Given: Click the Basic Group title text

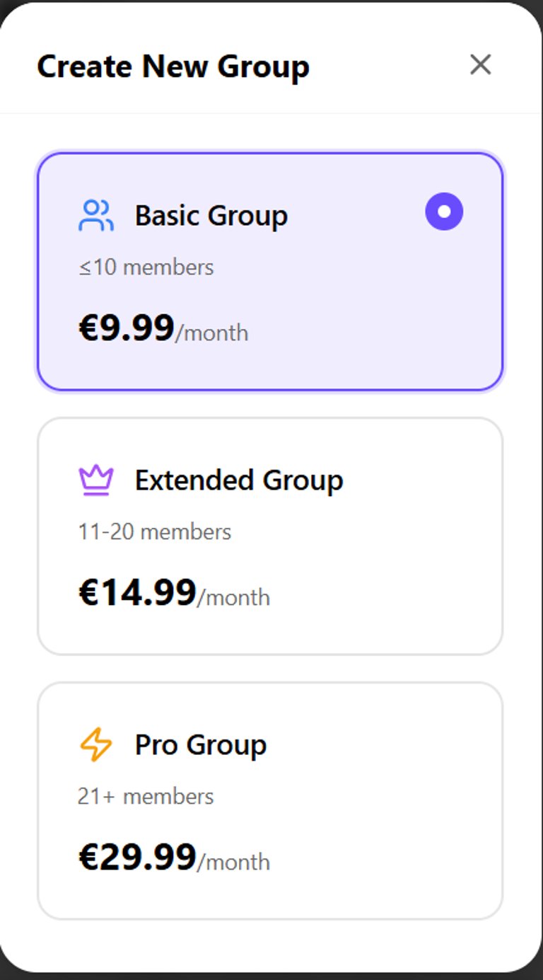Looking at the screenshot, I should point(211,216).
